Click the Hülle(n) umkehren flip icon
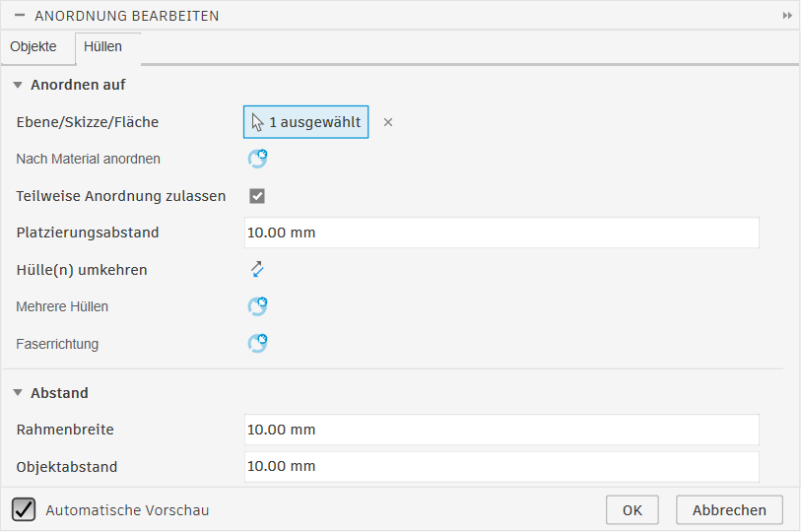Screen dimensions: 801x532 (257, 269)
